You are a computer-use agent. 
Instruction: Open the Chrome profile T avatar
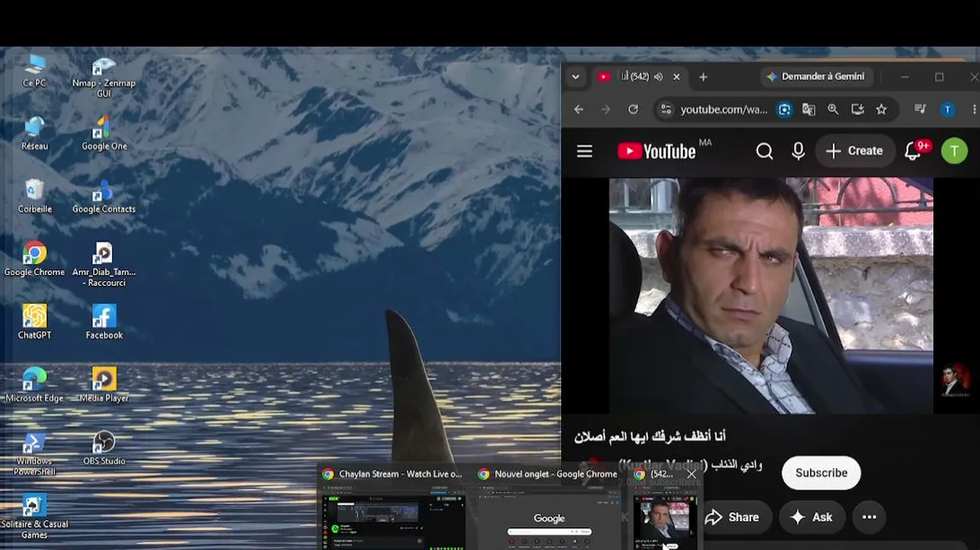click(947, 109)
